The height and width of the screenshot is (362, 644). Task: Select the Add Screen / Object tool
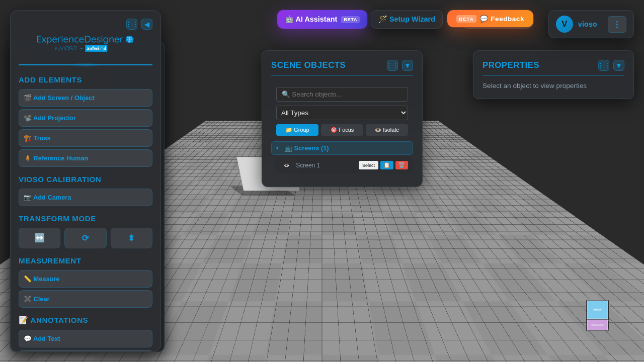pyautogui.click(x=85, y=98)
